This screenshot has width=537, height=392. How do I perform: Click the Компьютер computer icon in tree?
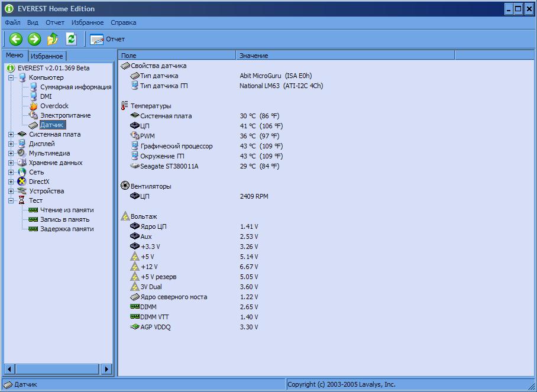[22, 77]
